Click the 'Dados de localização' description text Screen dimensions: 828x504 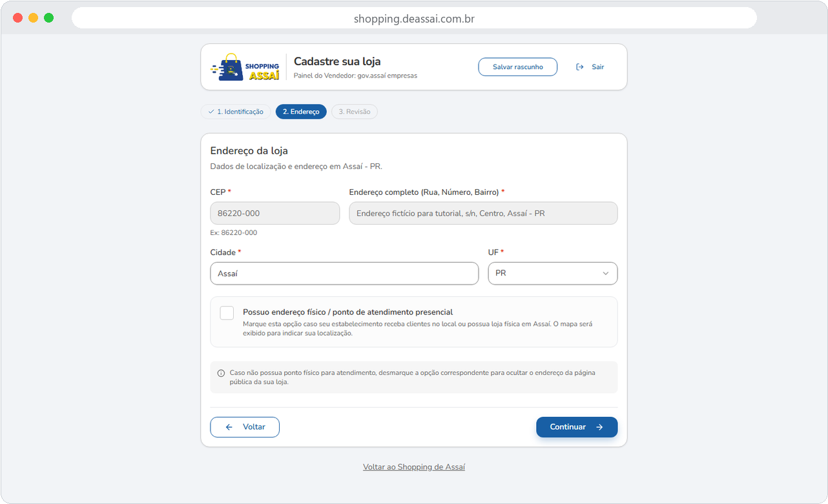point(296,166)
